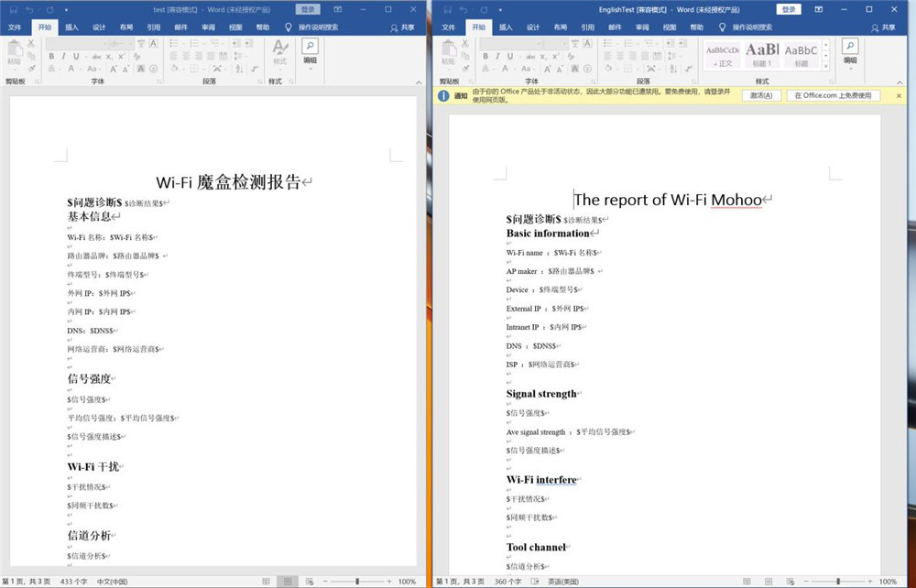Image resolution: width=916 pixels, height=588 pixels.
Task: Open 设计 Design tab in test window
Action: pyautogui.click(x=99, y=27)
